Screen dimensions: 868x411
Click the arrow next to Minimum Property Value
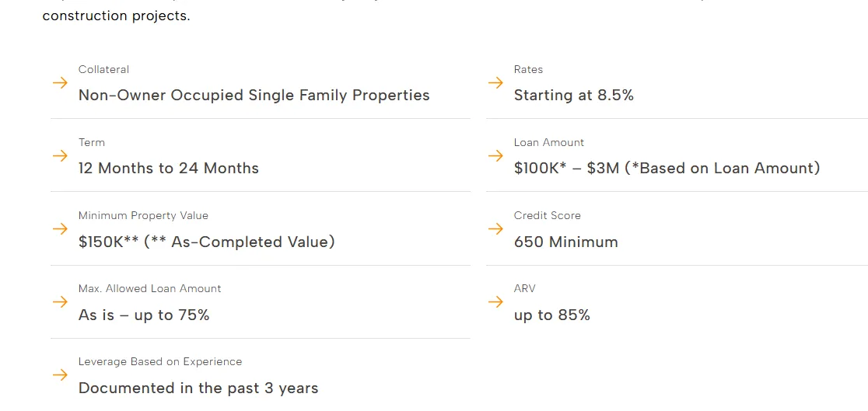[60, 229]
